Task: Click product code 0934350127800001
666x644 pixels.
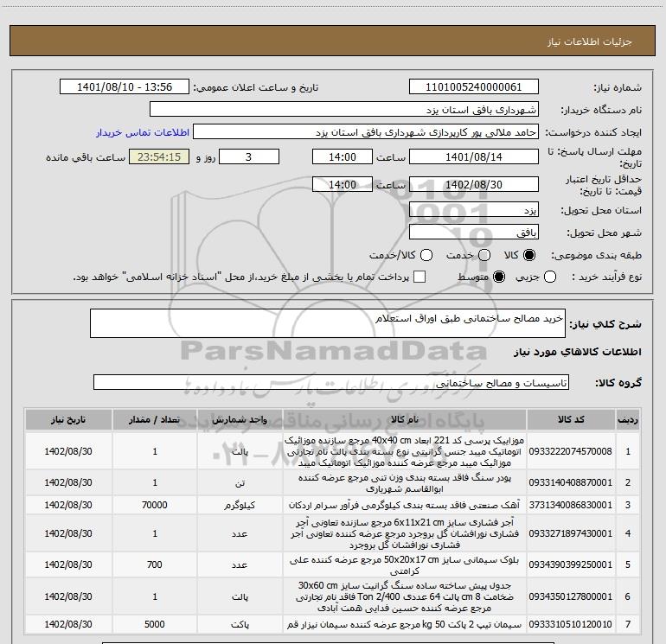Action: pos(571,596)
